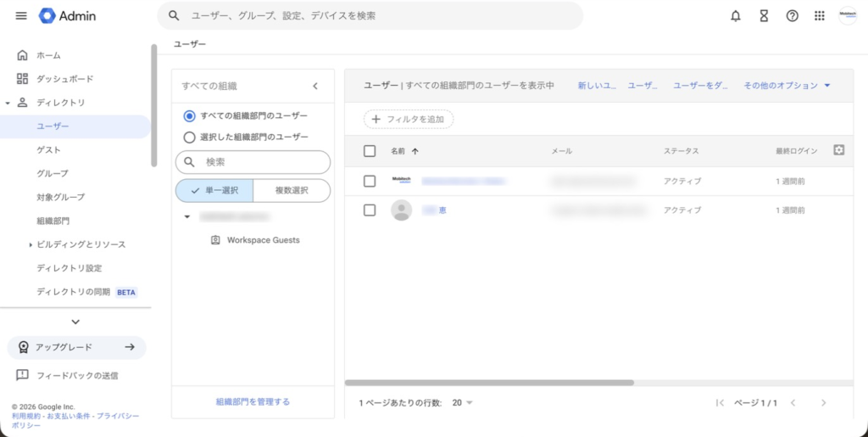Click フィルタを追加 chip
This screenshot has width=868, height=437.
[409, 119]
